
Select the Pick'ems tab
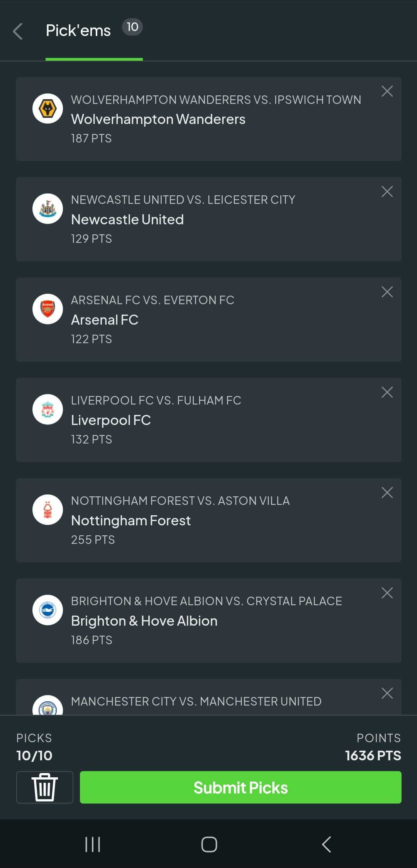(x=94, y=30)
